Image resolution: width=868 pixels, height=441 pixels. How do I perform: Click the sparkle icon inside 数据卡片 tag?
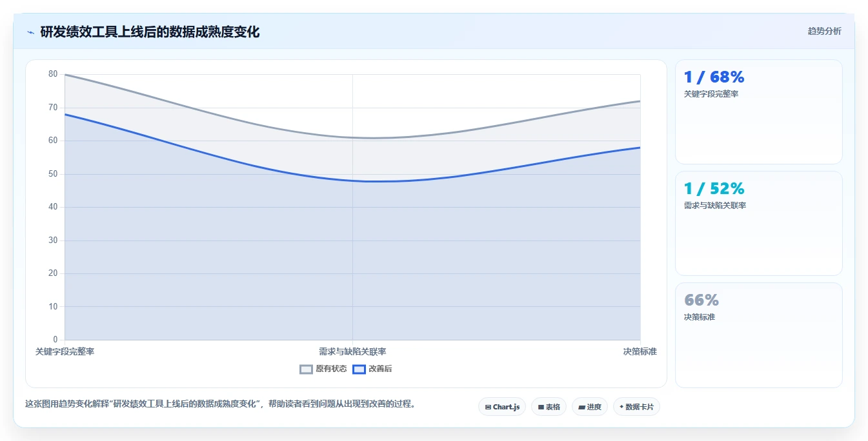pos(621,407)
